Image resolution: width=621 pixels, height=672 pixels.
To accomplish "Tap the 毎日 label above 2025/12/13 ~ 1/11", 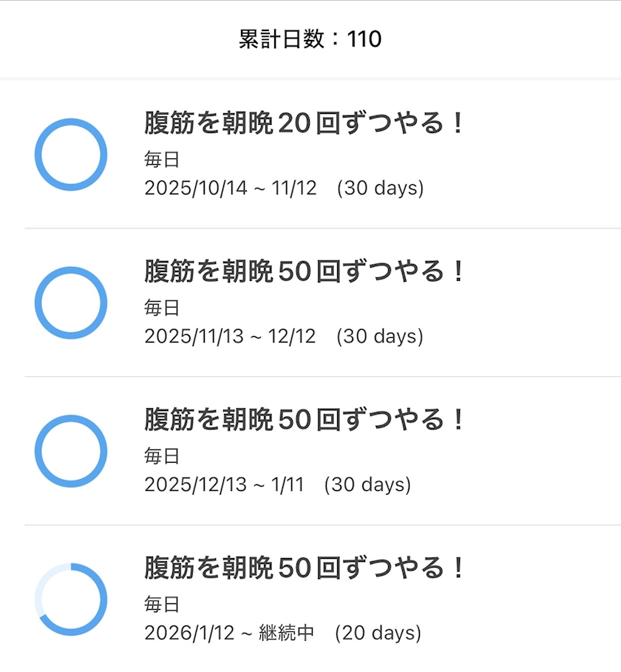I will coord(162,455).
